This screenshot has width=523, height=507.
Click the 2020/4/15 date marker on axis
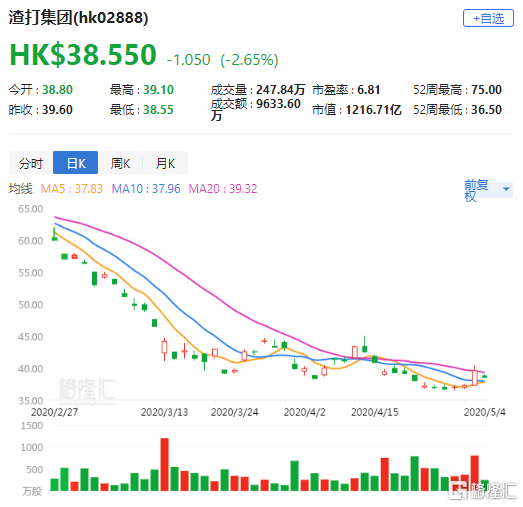(375, 412)
